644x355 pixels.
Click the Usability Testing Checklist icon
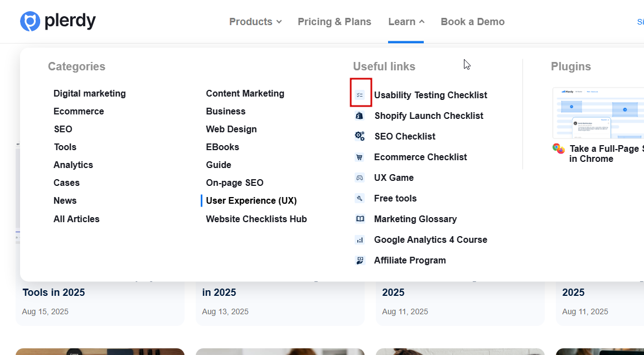(360, 95)
